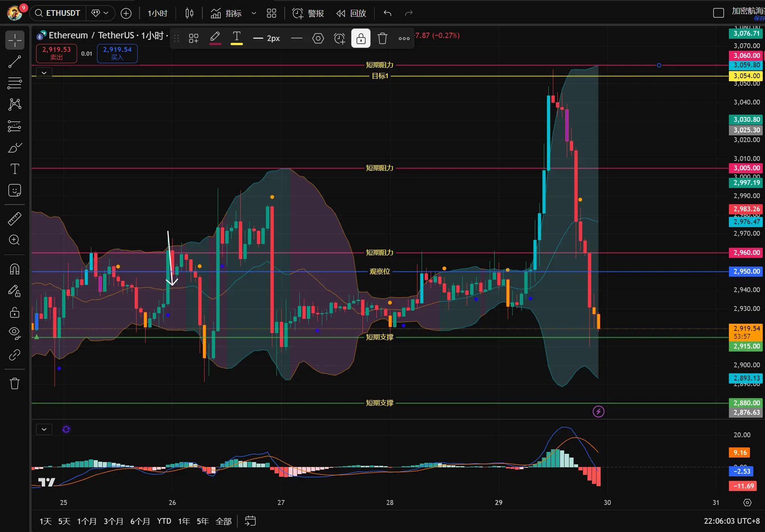Select the brush drawing tool

(15, 148)
